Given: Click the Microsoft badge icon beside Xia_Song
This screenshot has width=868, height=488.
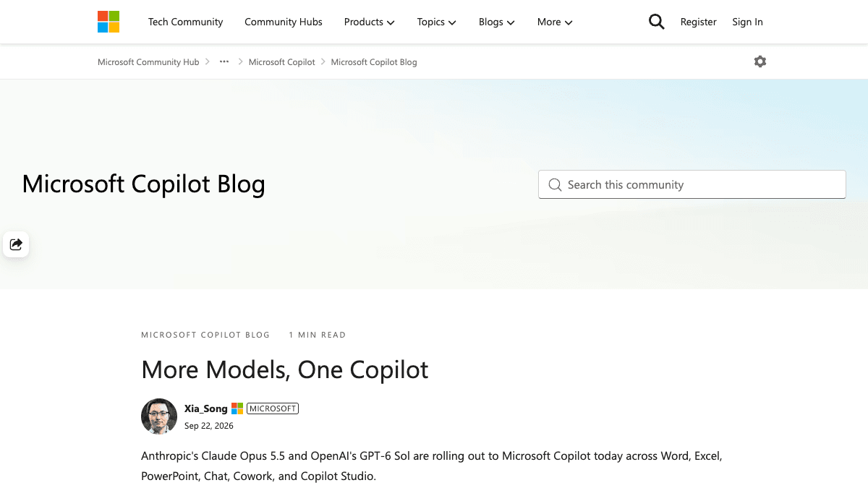Looking at the screenshot, I should (237, 408).
